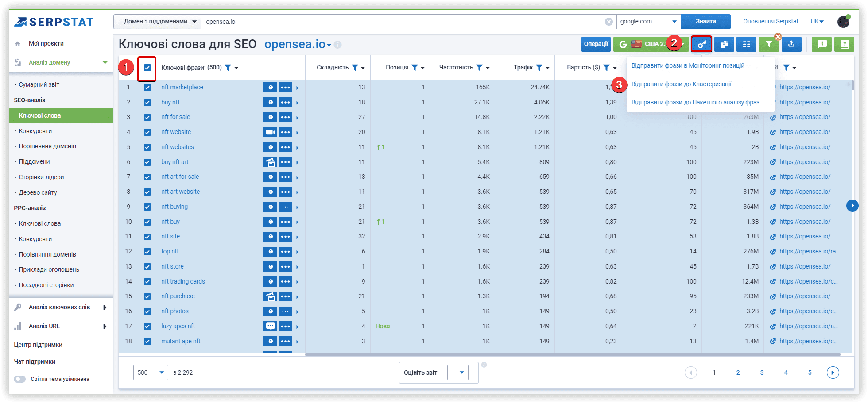868x403 pixels.
Task: Open SEO Конкуренти in sidebar
Action: [x=35, y=131]
